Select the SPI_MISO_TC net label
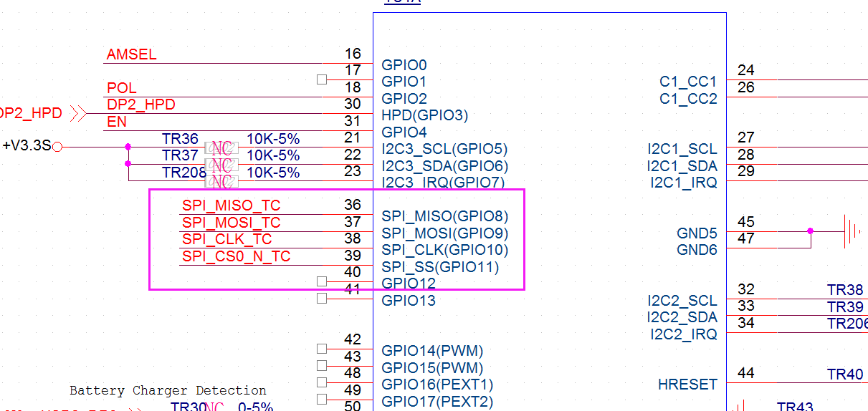868x411 pixels. [x=231, y=206]
